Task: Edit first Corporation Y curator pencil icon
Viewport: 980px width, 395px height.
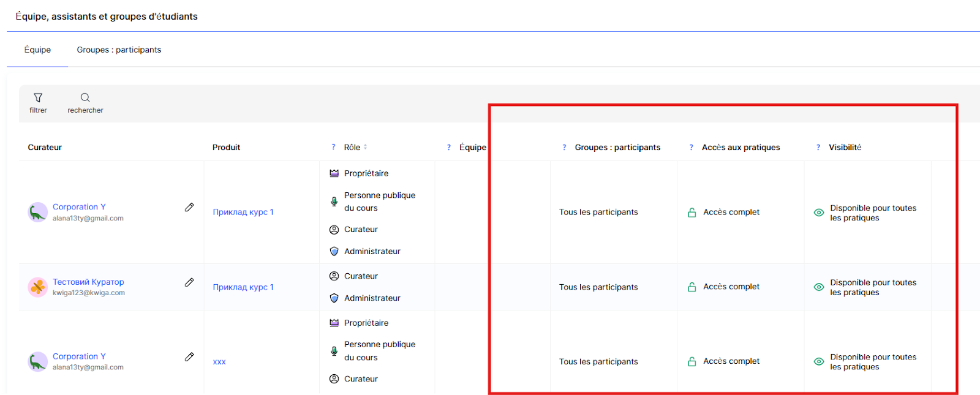Action: click(x=189, y=208)
